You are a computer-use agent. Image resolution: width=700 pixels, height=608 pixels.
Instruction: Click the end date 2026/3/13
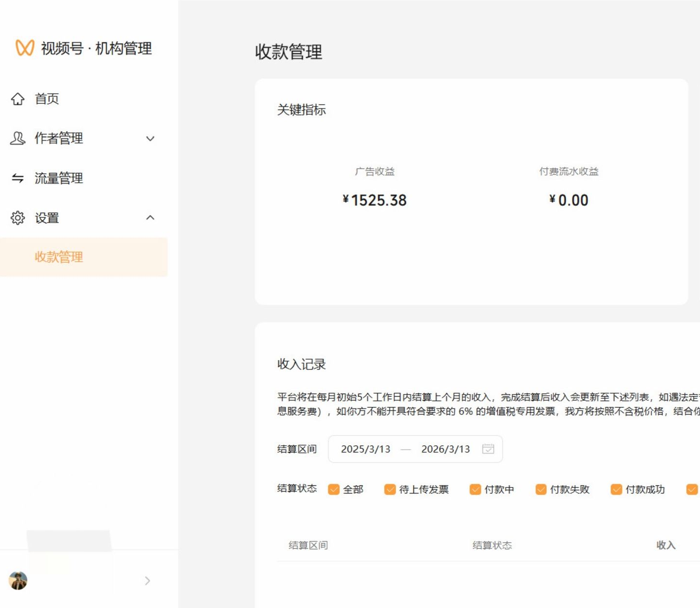446,449
